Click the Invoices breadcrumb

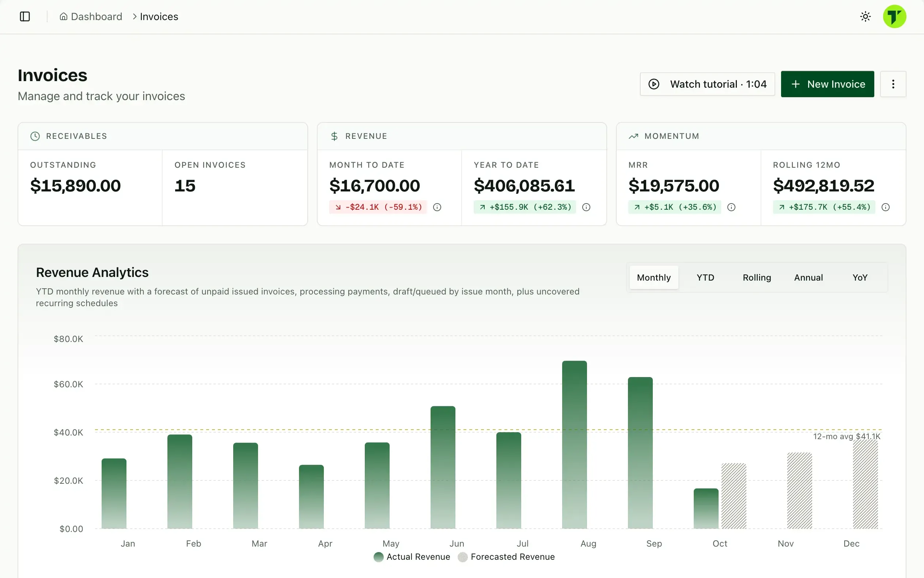(x=159, y=16)
